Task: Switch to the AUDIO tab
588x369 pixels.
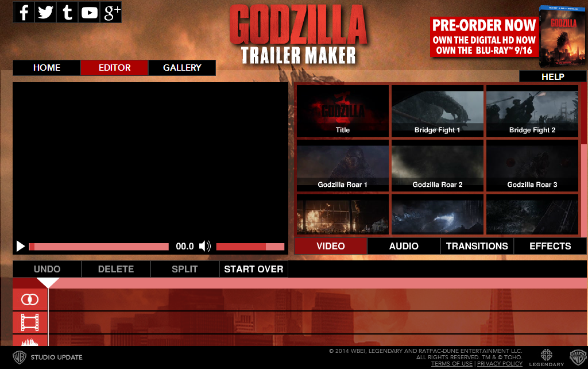Action: point(404,246)
